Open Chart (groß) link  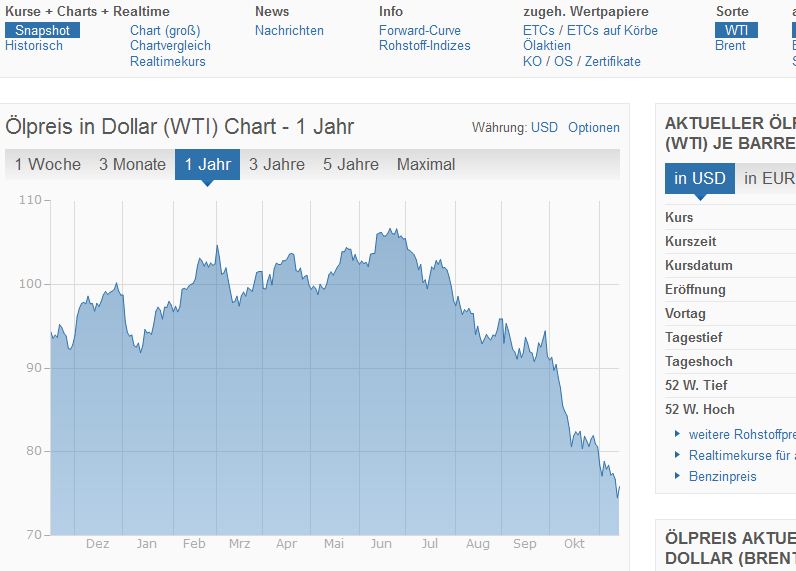tap(165, 30)
